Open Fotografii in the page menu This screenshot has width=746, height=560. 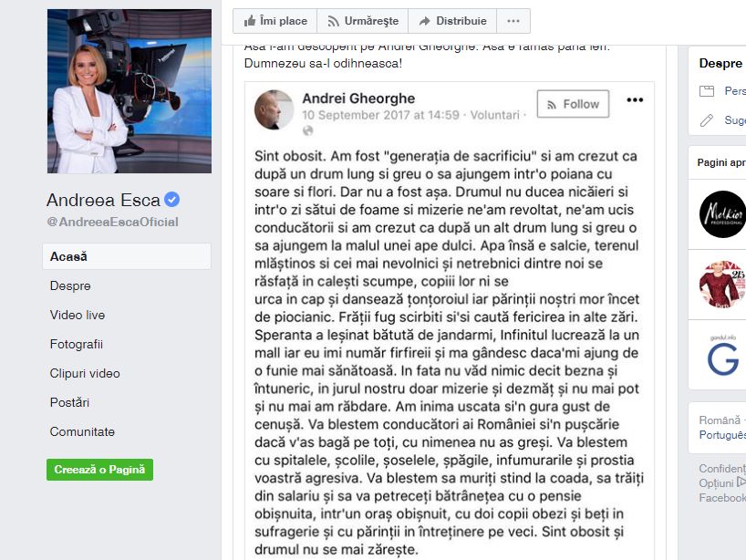click(x=76, y=344)
